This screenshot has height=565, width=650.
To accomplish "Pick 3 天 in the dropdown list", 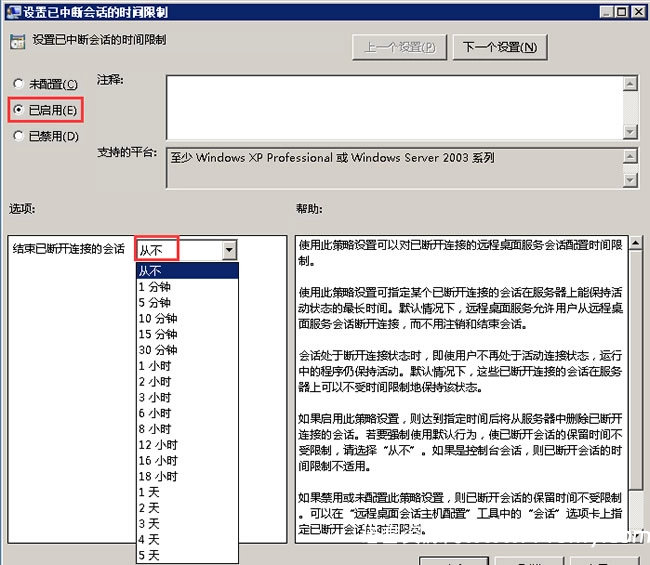I will [x=187, y=523].
